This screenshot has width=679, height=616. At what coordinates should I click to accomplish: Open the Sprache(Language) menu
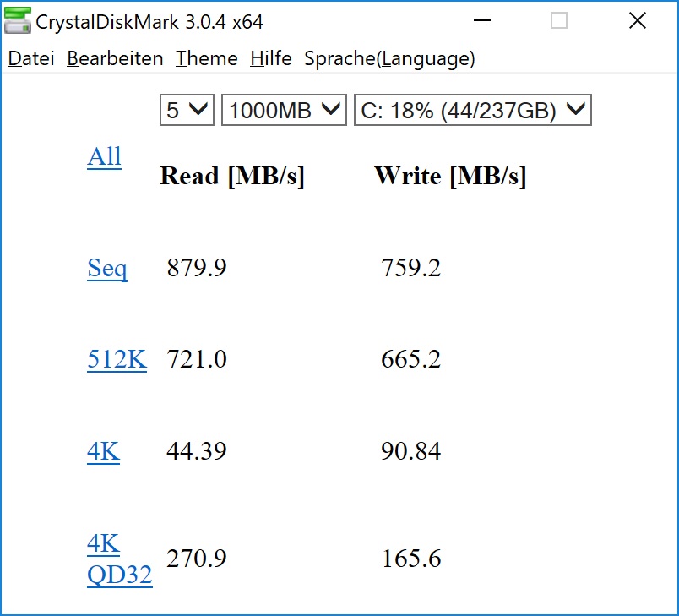coord(389,58)
